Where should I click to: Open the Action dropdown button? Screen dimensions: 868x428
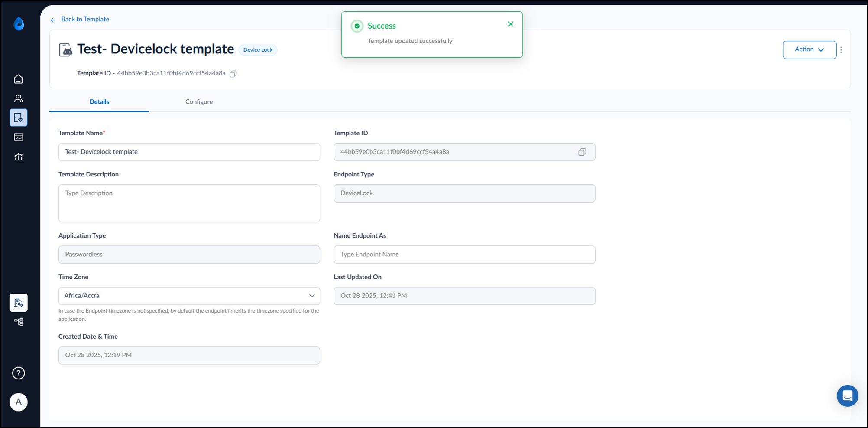[x=810, y=49]
